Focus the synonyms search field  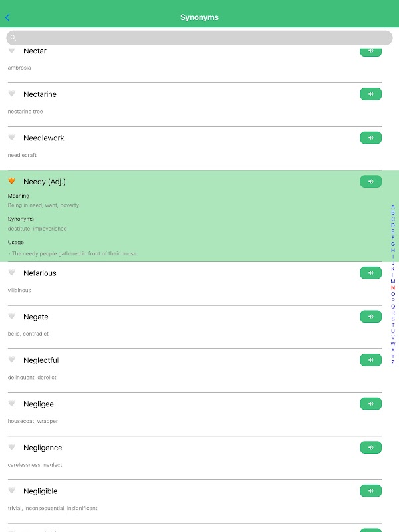coord(199,37)
